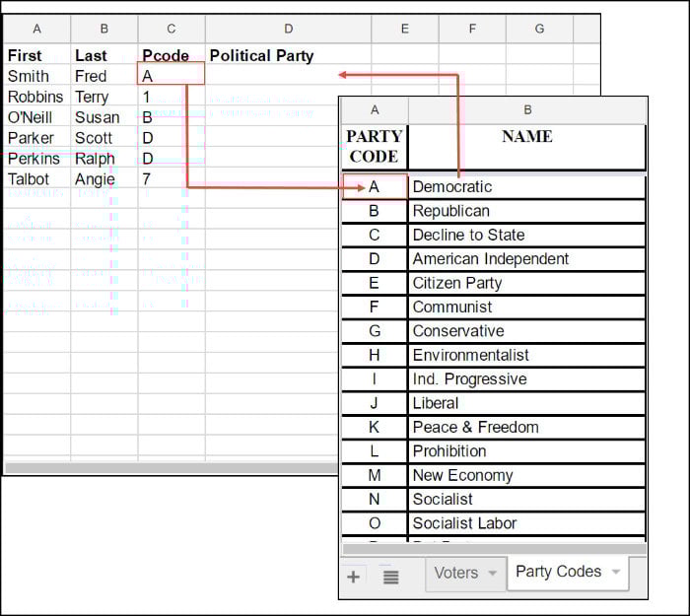
Task: Select the Pcode cell 'B' for O'Neill
Action: point(172,117)
